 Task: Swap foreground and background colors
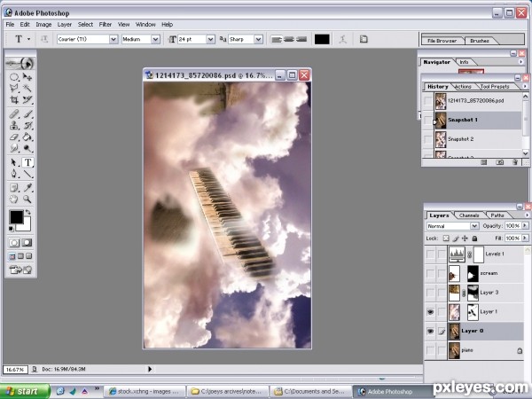point(28,212)
